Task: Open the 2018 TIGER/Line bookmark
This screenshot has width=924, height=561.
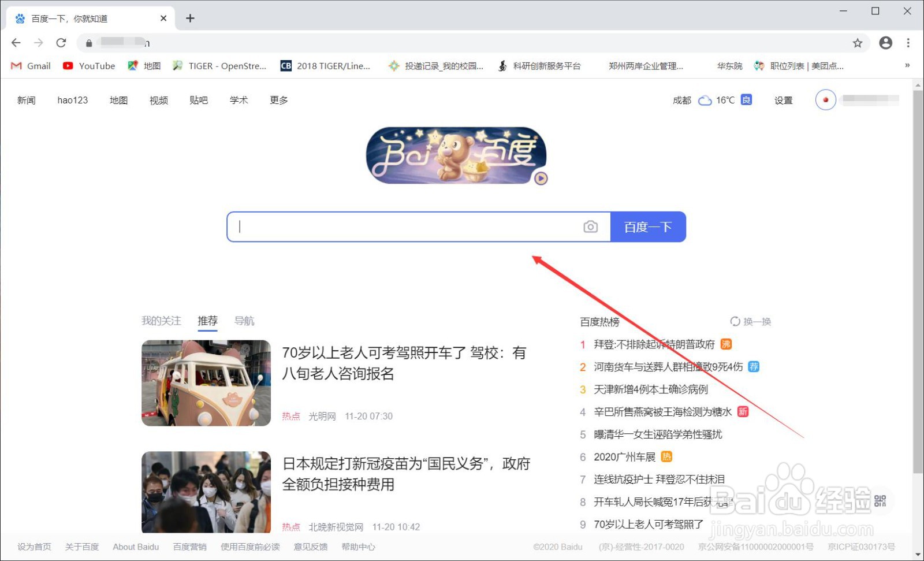Action: click(326, 66)
